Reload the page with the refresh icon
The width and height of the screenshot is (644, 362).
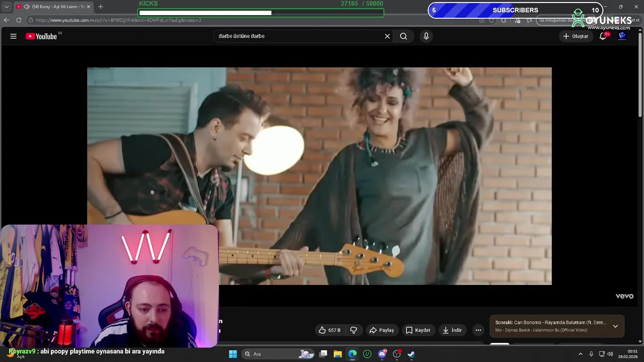19,20
